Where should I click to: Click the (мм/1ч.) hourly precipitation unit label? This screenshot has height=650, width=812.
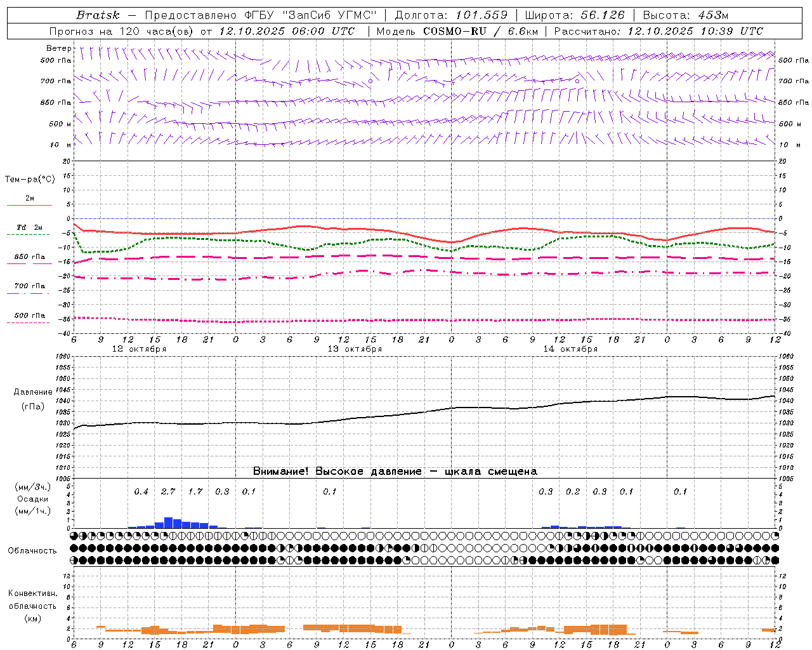coord(33,511)
